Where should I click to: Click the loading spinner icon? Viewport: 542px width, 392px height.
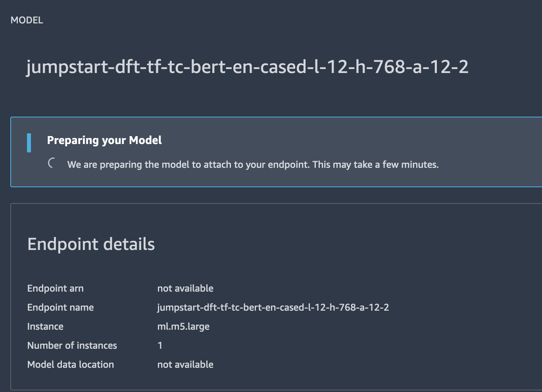[x=51, y=163]
